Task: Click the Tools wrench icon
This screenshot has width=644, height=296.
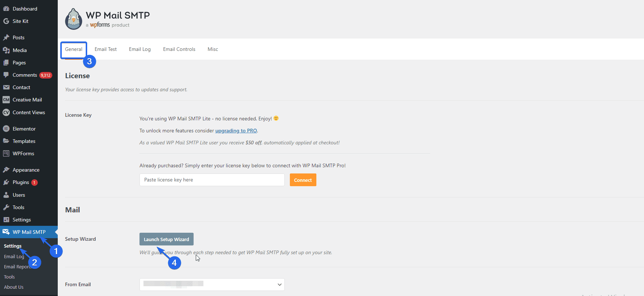Action: tap(6, 207)
